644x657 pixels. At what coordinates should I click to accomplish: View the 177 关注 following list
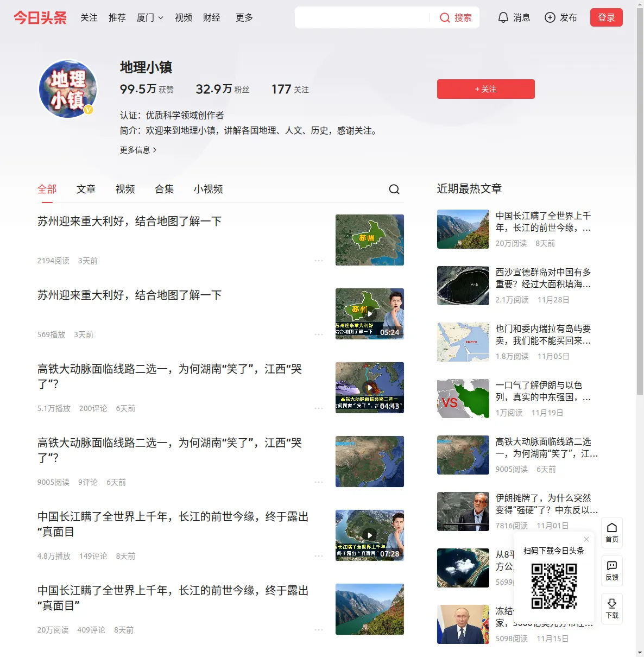290,89
